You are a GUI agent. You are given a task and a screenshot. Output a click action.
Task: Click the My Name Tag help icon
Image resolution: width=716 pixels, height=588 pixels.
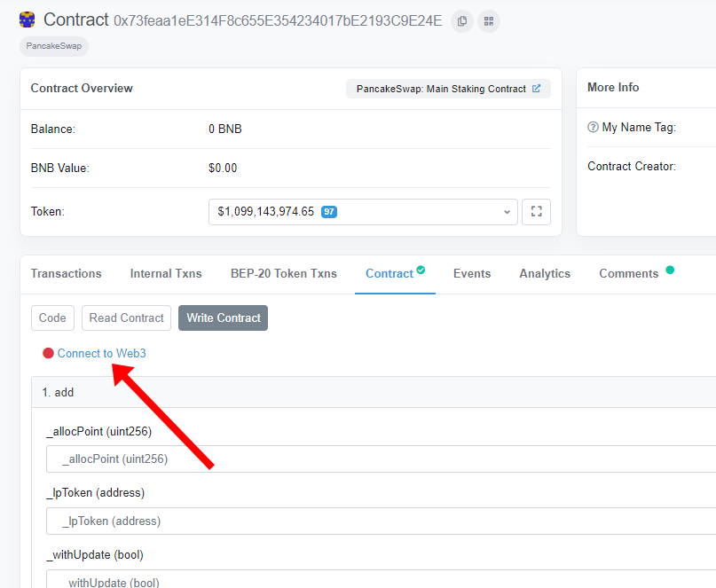pos(593,127)
